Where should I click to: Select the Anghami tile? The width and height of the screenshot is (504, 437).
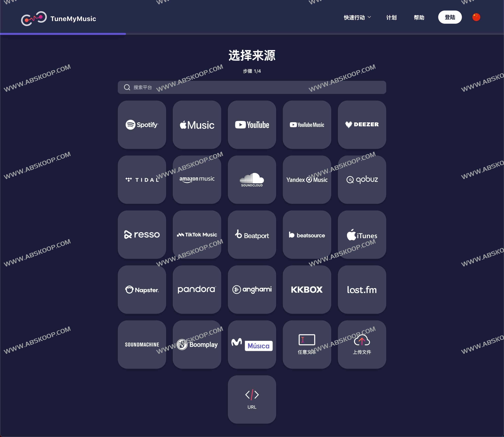(252, 289)
